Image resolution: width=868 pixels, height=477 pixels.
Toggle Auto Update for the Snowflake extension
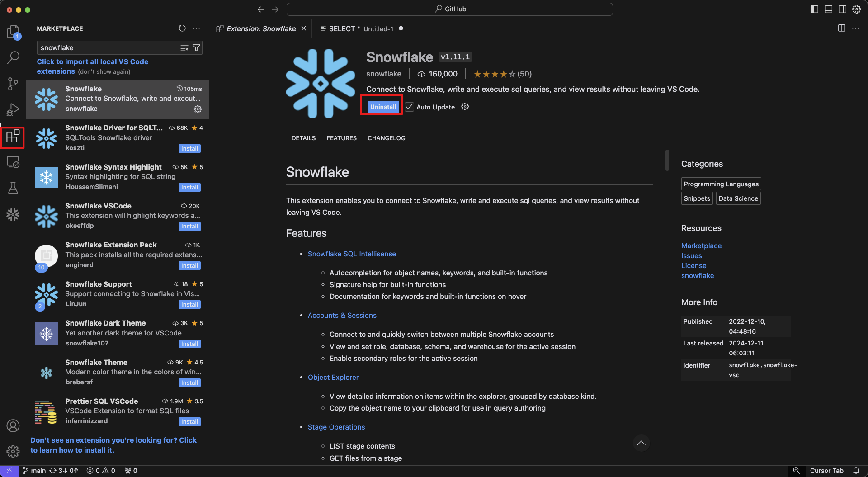(409, 107)
